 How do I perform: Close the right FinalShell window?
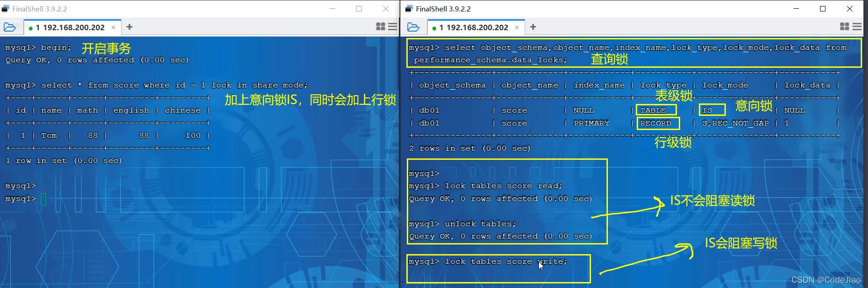(850, 9)
